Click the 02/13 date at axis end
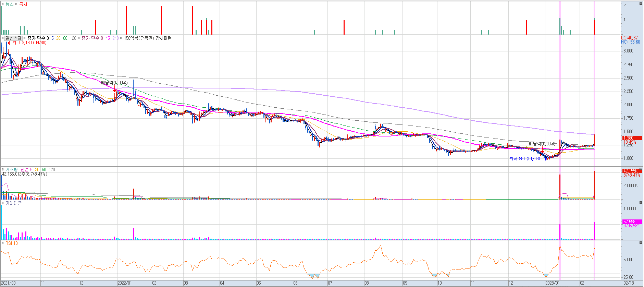644x287 pixels. point(629,283)
